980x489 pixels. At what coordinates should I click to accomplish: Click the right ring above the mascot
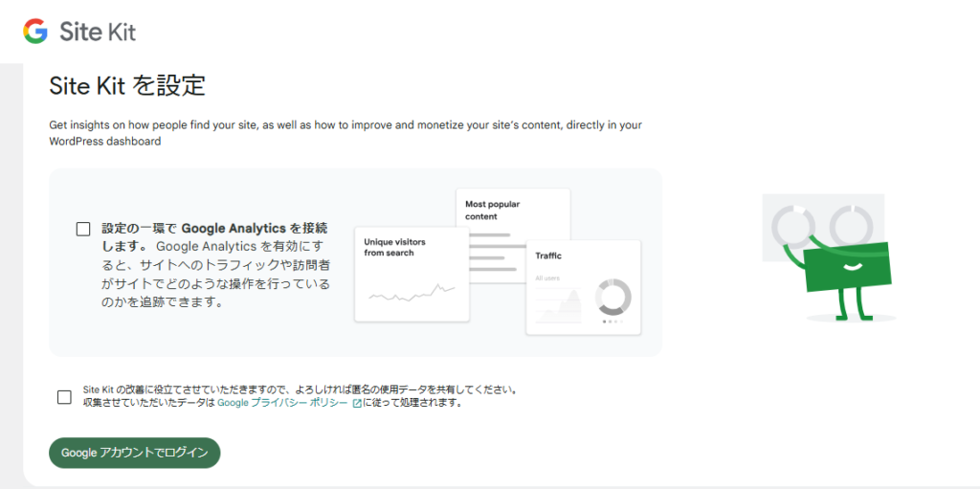tap(849, 226)
